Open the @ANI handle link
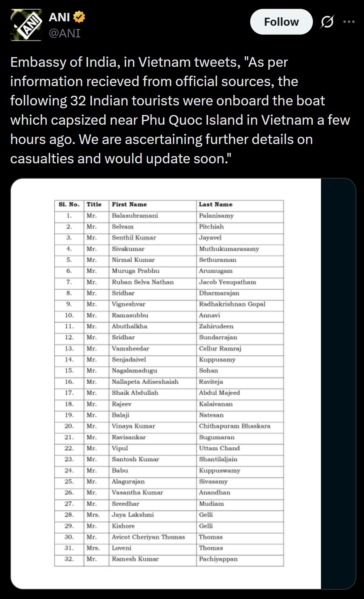 click(x=64, y=33)
